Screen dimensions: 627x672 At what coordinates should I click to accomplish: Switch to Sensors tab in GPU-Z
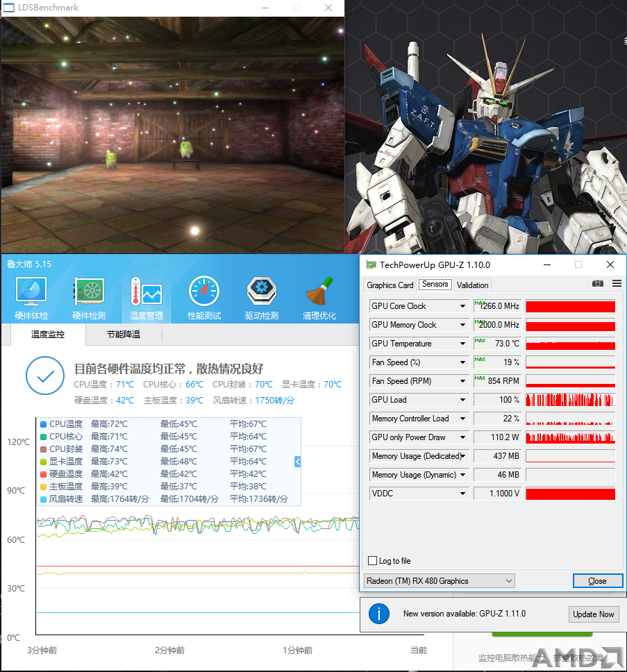(435, 284)
